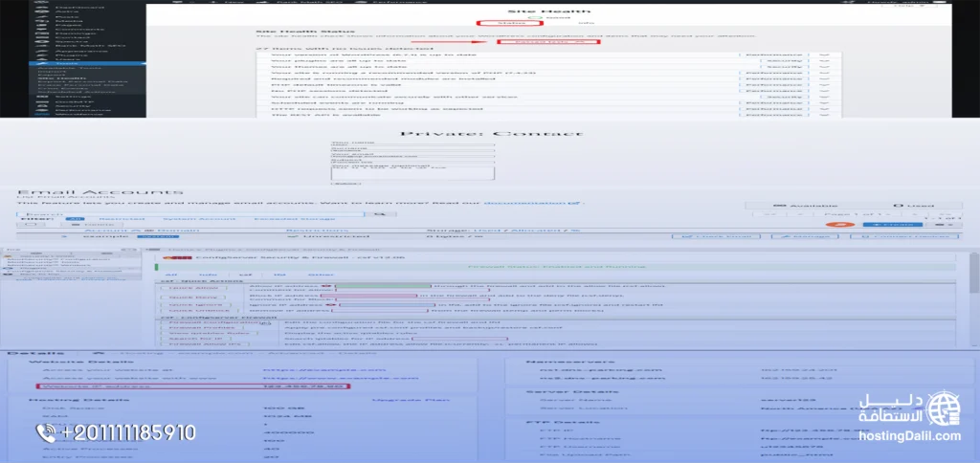Expand 'Required and recommended modules are installed' row
Screen dimensions: 980x463
pyautogui.click(x=548, y=79)
